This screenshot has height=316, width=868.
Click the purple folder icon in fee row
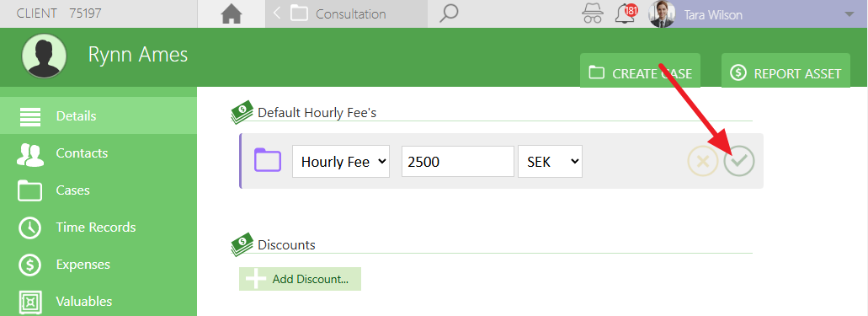[x=268, y=159]
